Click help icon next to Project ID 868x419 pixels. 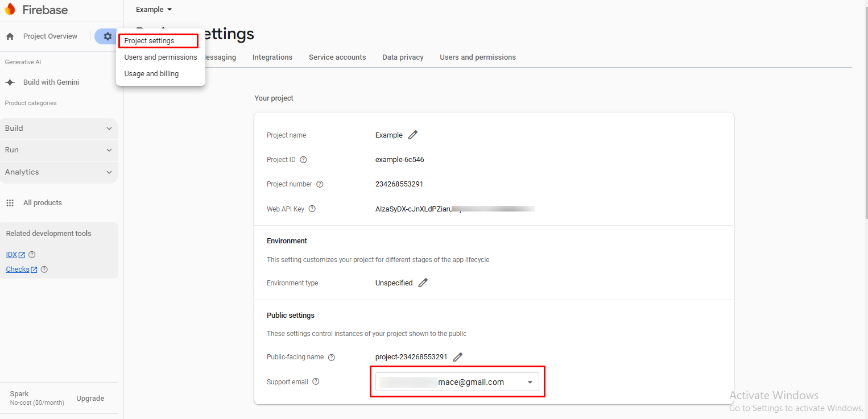click(303, 160)
